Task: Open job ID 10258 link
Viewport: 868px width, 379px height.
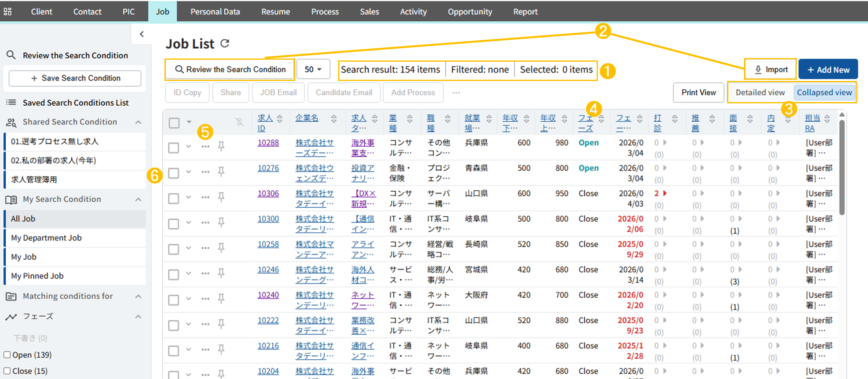Action: click(268, 244)
